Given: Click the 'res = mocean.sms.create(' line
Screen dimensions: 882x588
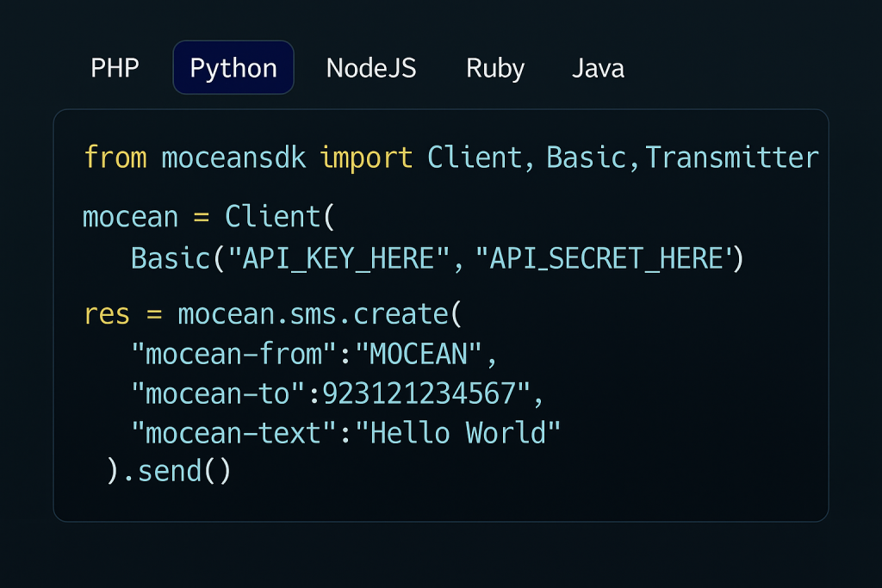Looking at the screenshot, I should click(x=273, y=313).
